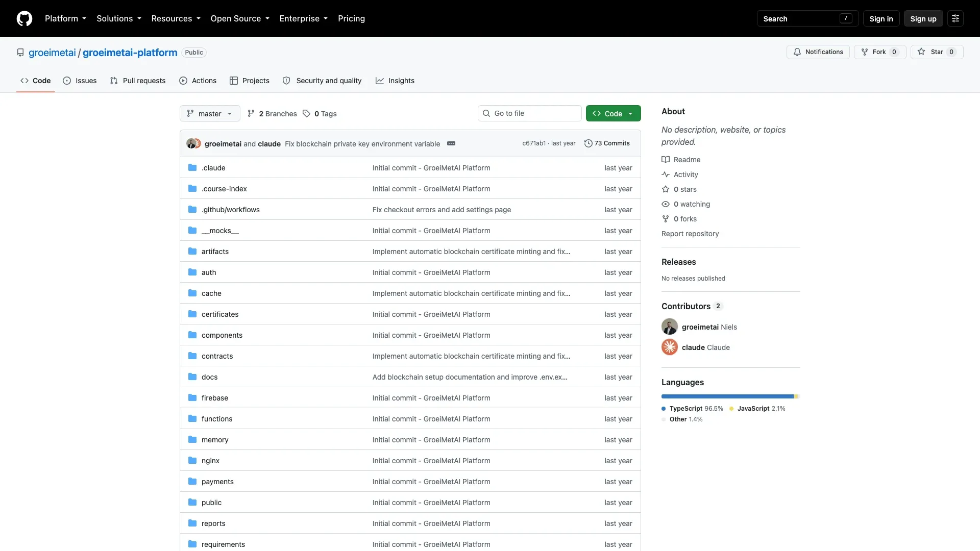Click the folder icon for firebase
The image size is (980, 551).
[x=192, y=398]
